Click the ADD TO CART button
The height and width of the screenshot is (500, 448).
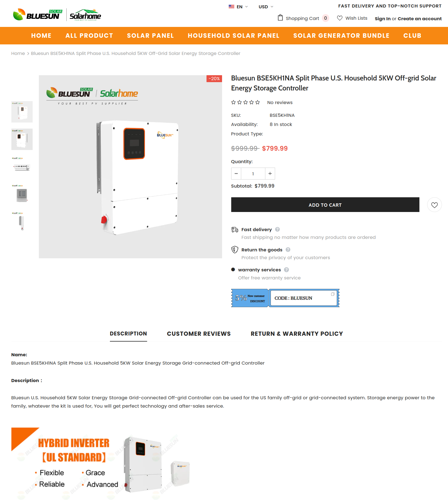point(325,205)
